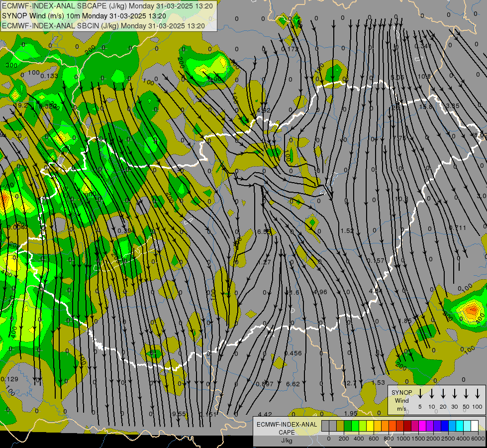
Task: Click the 4000 tick label in the CAPE legend
Action: click(463, 439)
